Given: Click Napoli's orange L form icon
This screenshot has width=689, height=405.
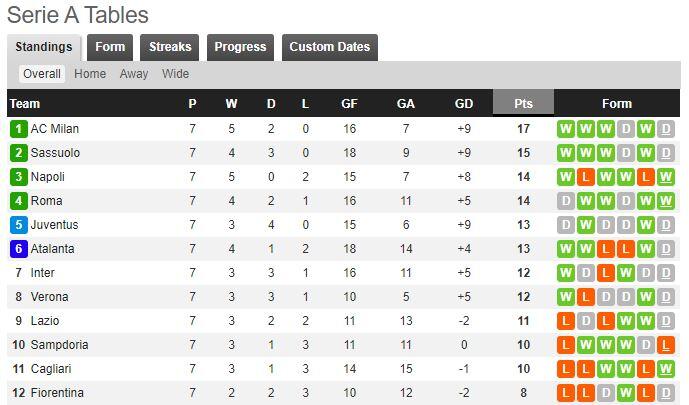Looking at the screenshot, I should coord(586,177).
